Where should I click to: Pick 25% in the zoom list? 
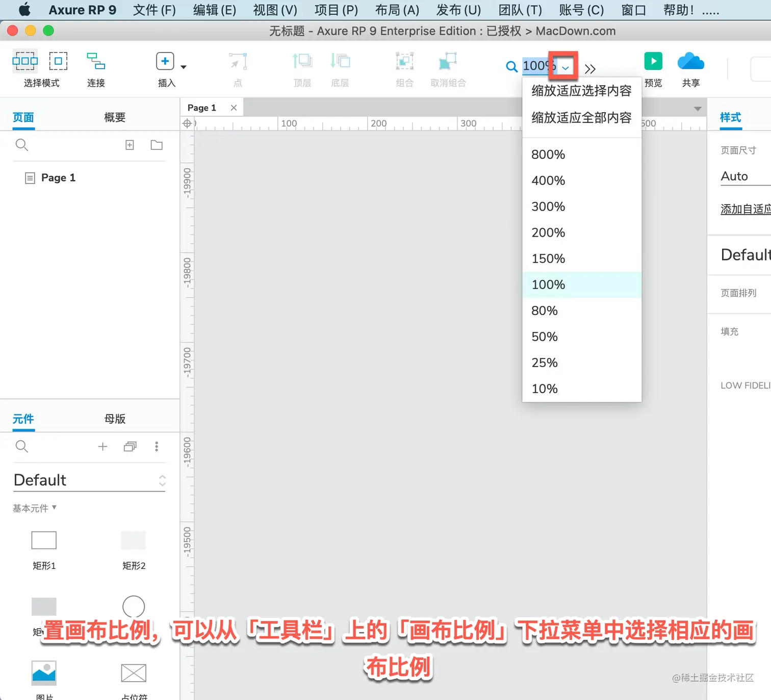pyautogui.click(x=582, y=362)
